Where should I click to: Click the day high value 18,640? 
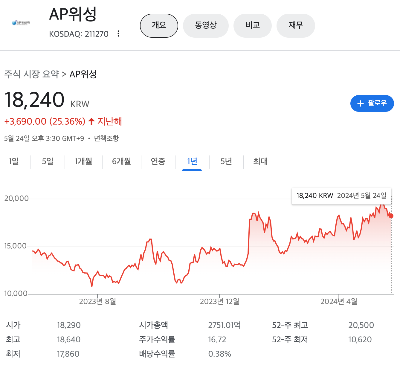pos(68,339)
